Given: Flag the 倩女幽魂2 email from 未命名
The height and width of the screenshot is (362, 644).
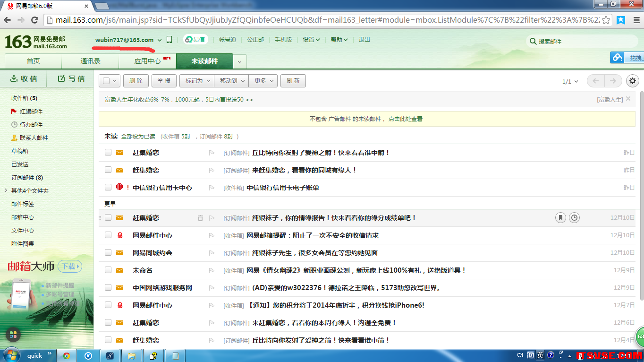Looking at the screenshot, I should (x=212, y=270).
